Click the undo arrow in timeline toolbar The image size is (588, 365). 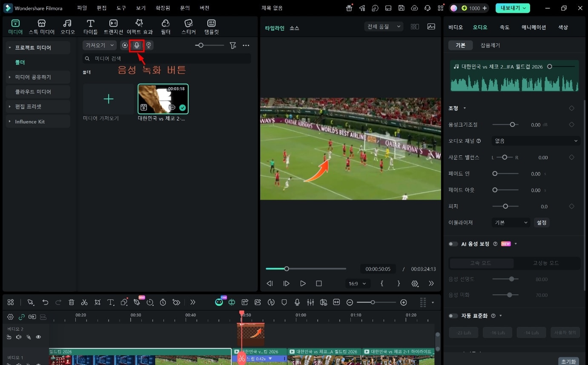click(45, 302)
